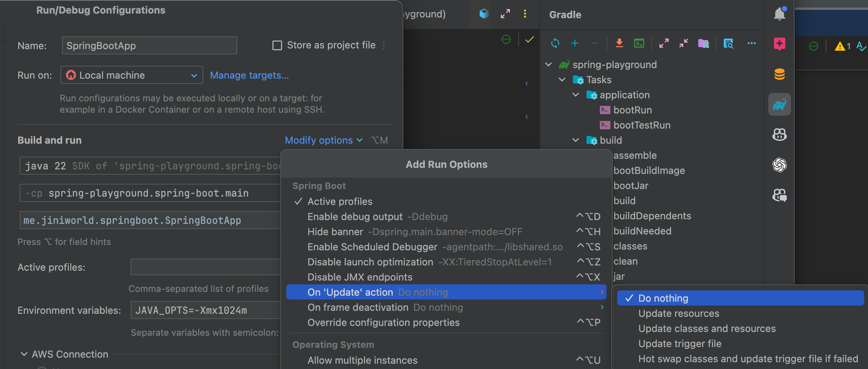Click the expand arrows icon in editor header
Image resolution: width=868 pixels, height=369 pixels.
(x=505, y=14)
